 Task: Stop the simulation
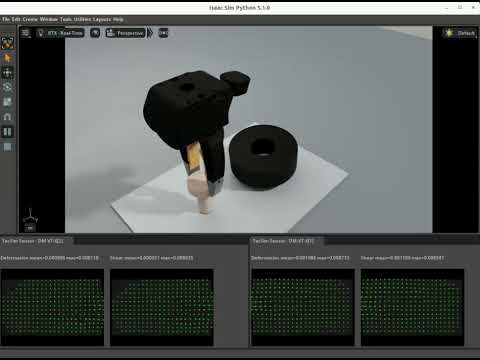coord(7,147)
